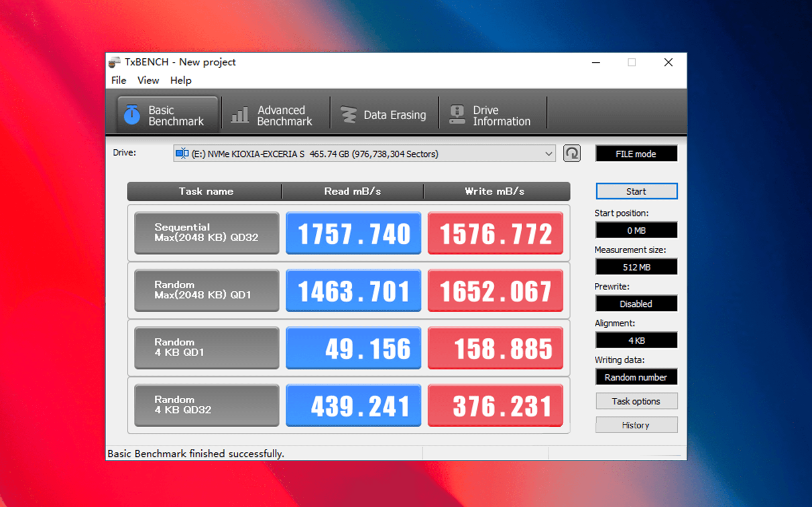Click the write result 158.885

(495, 348)
